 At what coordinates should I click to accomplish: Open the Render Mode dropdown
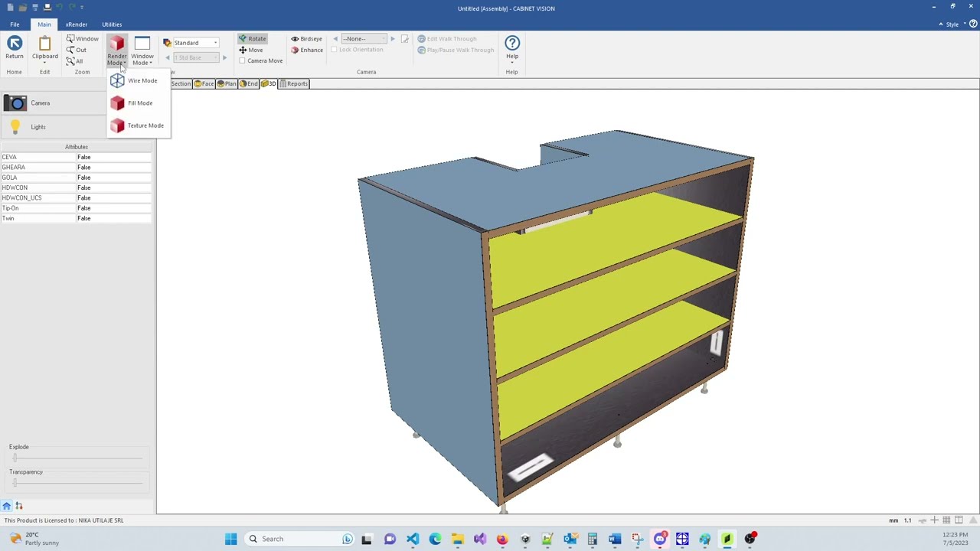(x=116, y=51)
